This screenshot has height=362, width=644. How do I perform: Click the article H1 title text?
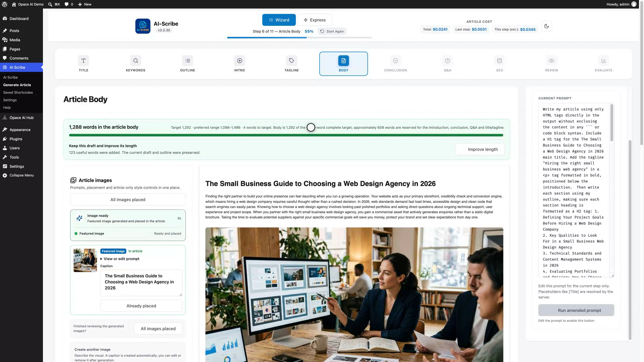320,184
